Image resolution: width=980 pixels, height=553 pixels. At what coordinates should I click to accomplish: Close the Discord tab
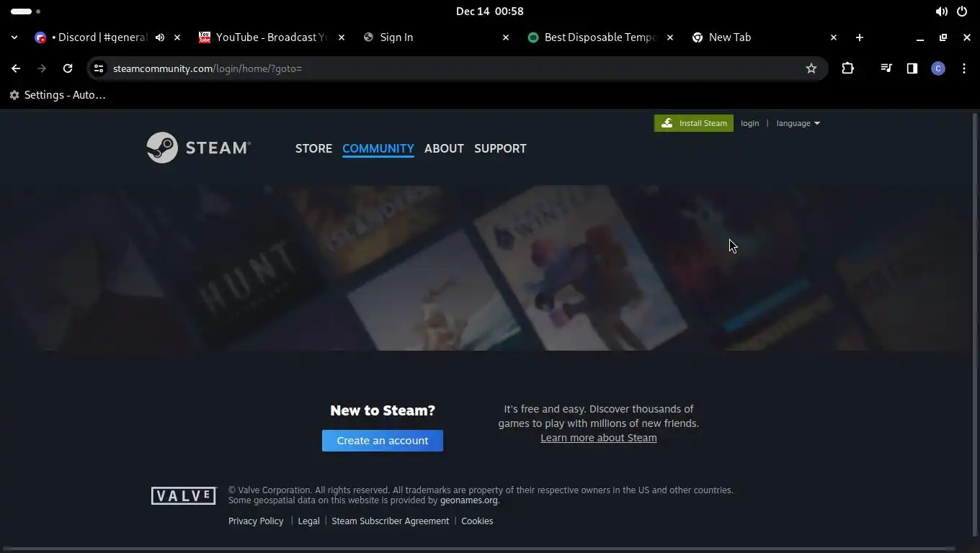(x=177, y=37)
